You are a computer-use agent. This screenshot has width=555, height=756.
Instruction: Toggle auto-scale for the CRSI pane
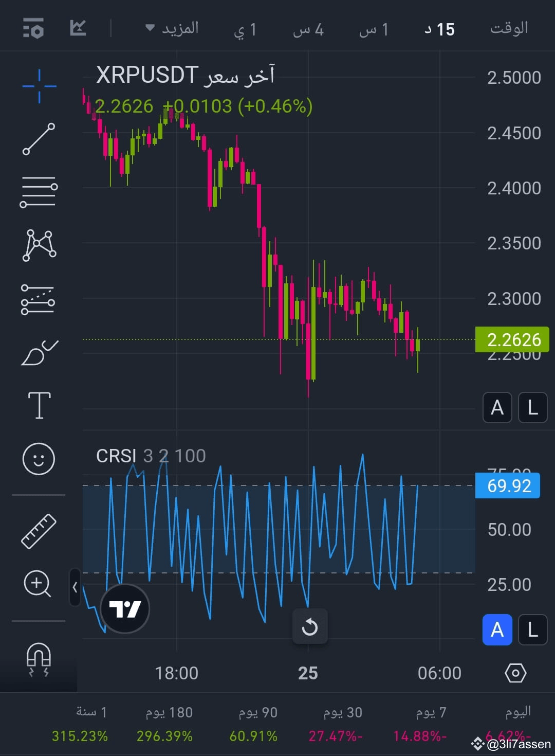coord(496,630)
